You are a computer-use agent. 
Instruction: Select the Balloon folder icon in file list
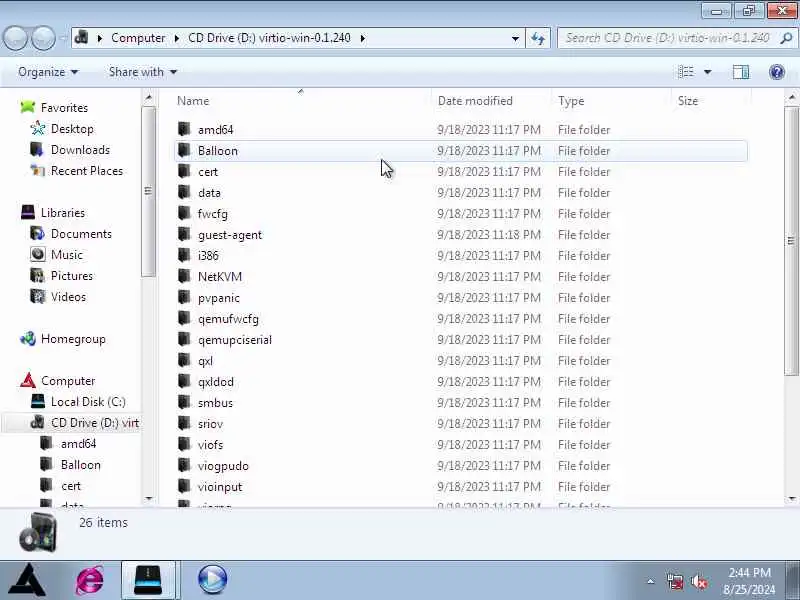(x=184, y=150)
